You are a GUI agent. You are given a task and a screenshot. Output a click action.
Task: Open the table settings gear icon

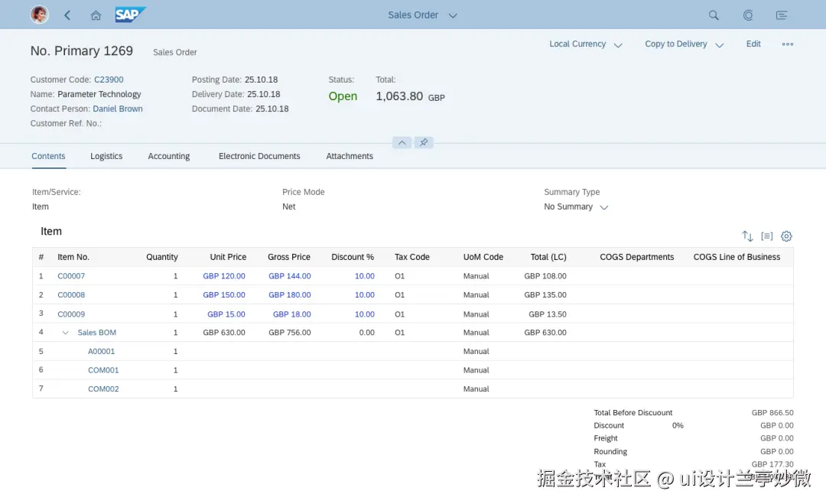coord(786,236)
